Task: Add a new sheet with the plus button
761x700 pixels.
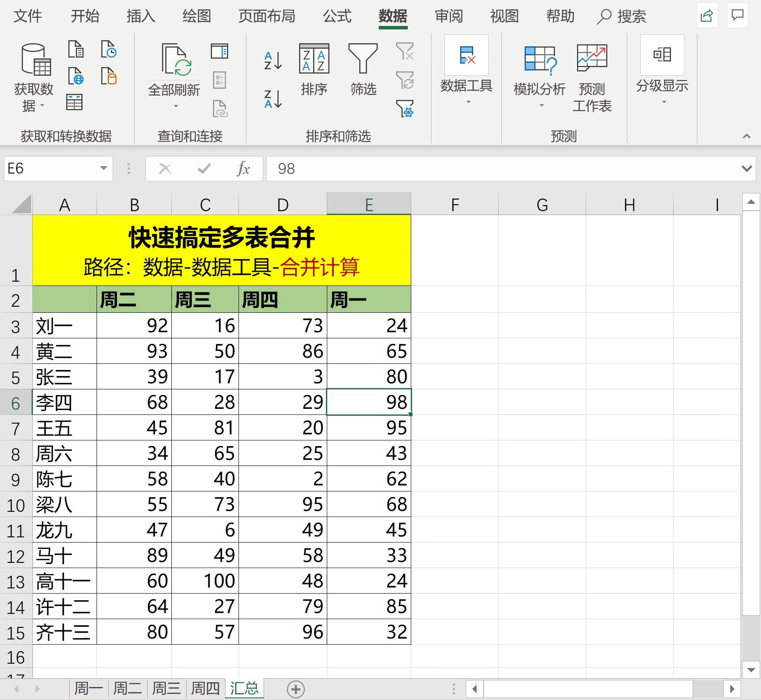Action: pos(296,688)
